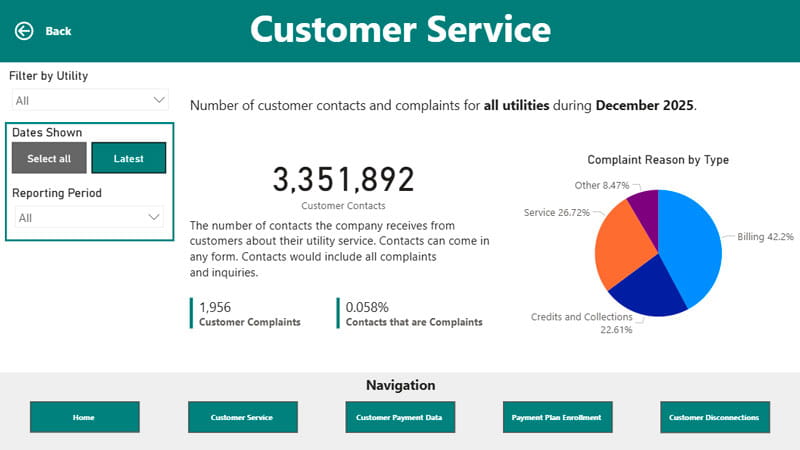Viewport: 800px width, 450px height.
Task: Click the Customer Contacts caption
Action: coord(343,206)
